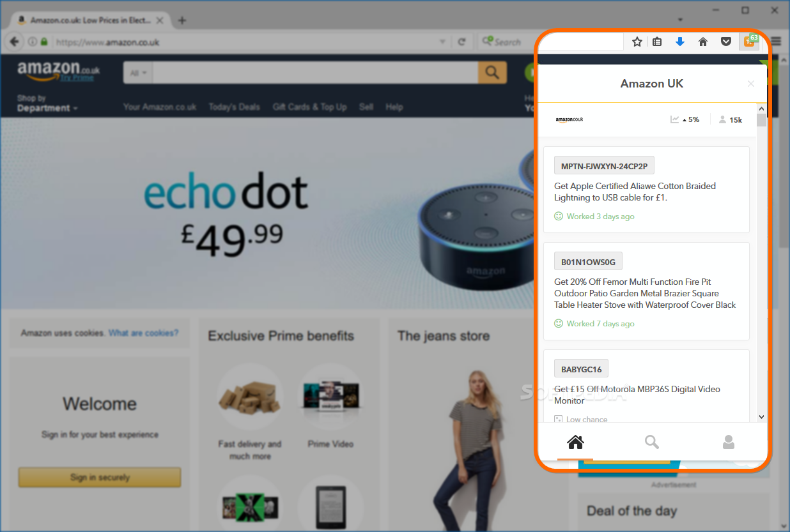Open the user profile tab in popup
The image size is (790, 532).
729,442
